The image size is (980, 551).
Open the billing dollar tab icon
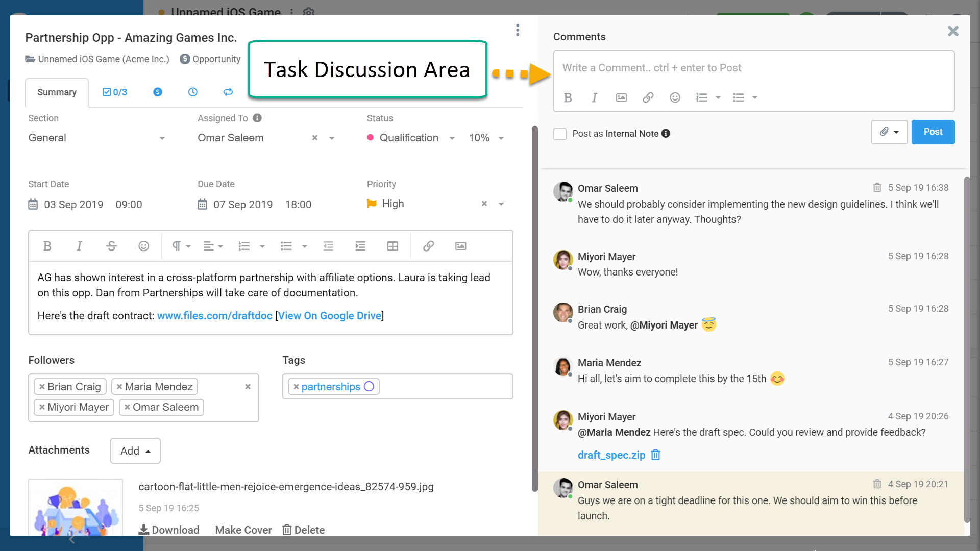tap(158, 92)
